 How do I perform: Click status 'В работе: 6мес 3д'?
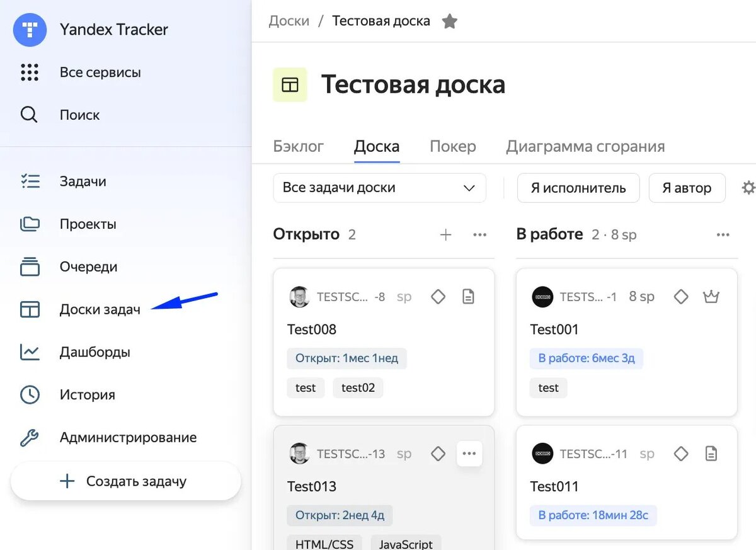[587, 358]
